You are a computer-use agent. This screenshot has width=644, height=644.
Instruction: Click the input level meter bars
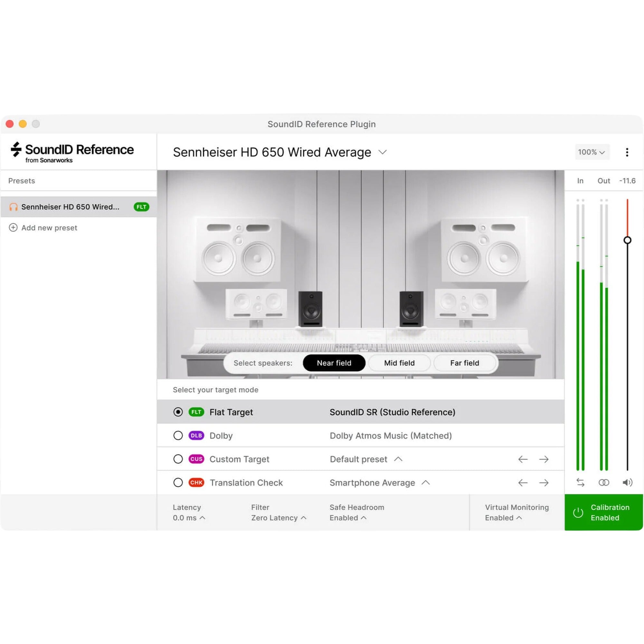click(580, 335)
